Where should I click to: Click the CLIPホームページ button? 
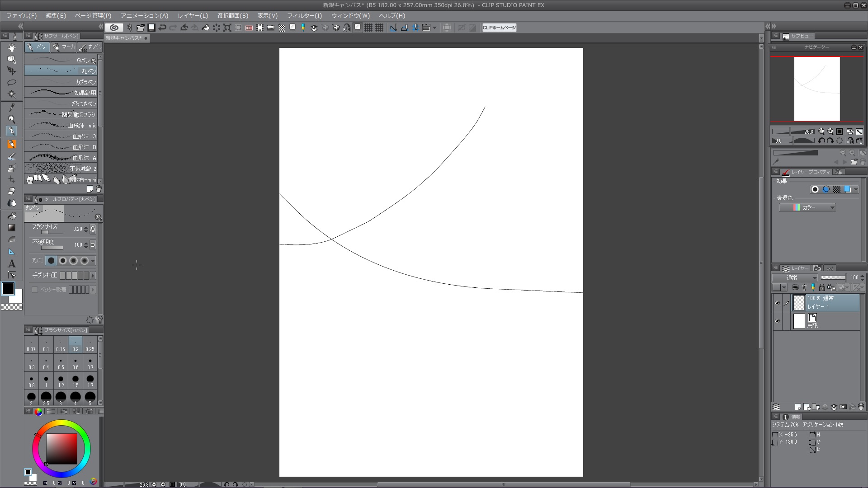click(x=499, y=28)
